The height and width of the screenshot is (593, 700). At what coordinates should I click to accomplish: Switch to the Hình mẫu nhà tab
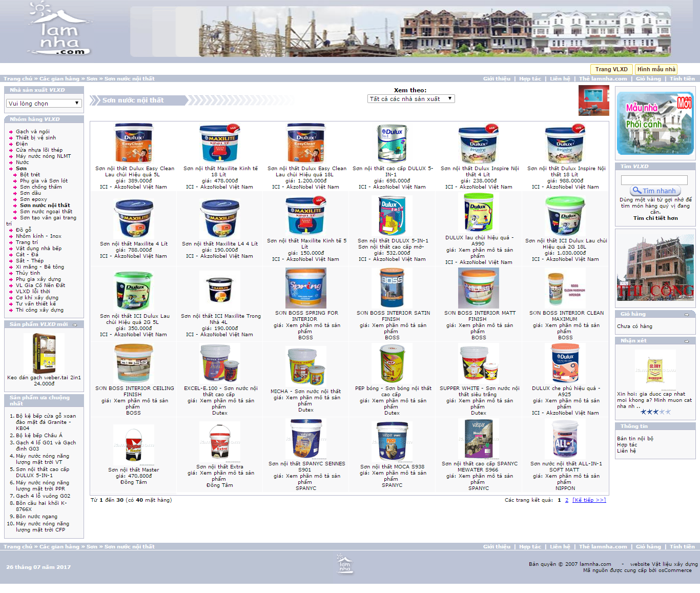(x=656, y=69)
